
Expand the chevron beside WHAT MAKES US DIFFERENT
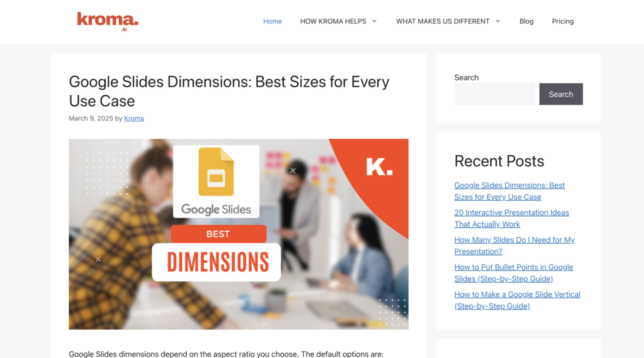point(497,21)
